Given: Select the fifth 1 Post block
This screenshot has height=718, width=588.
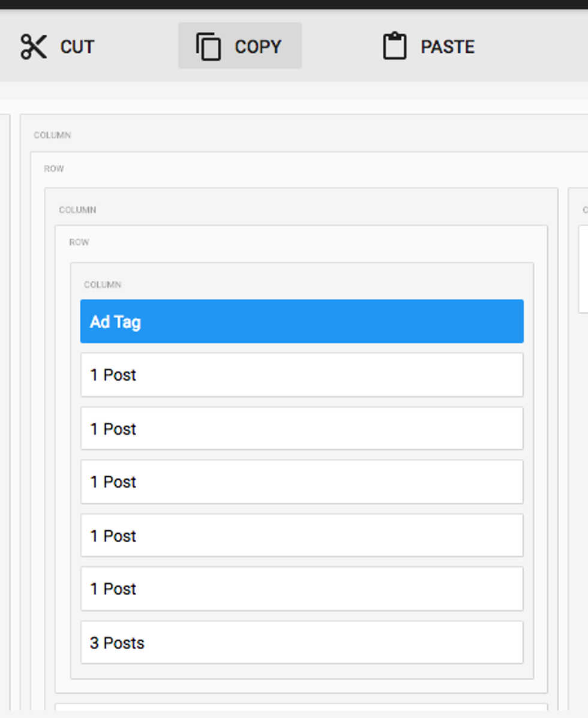Looking at the screenshot, I should click(302, 589).
